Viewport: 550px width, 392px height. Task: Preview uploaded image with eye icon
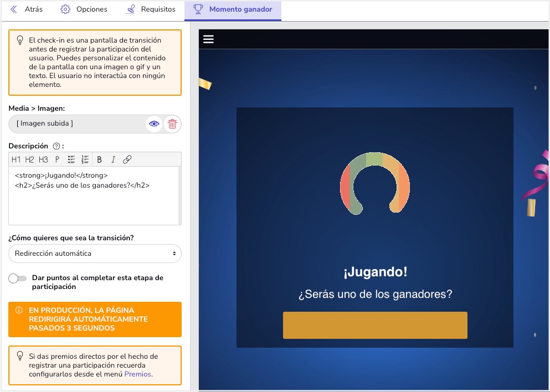click(x=154, y=124)
